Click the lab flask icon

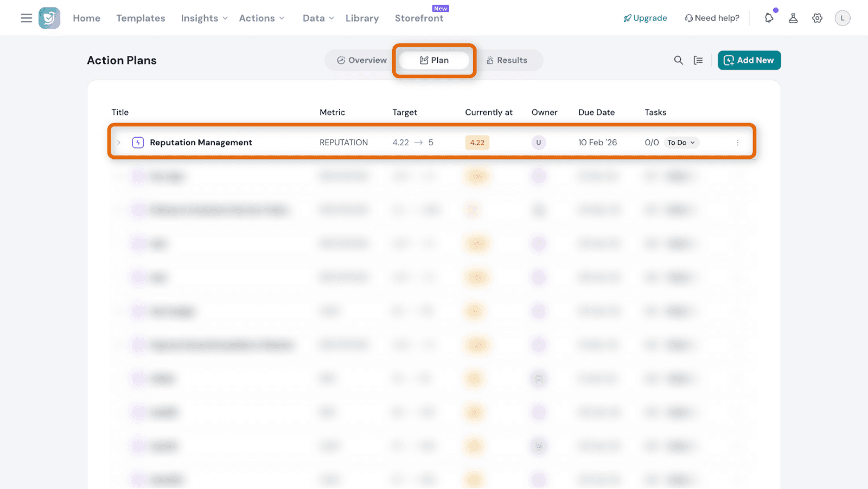pyautogui.click(x=793, y=18)
